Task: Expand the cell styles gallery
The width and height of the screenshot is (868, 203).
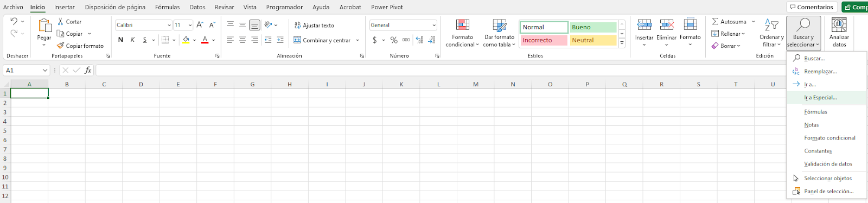Action: point(622,43)
